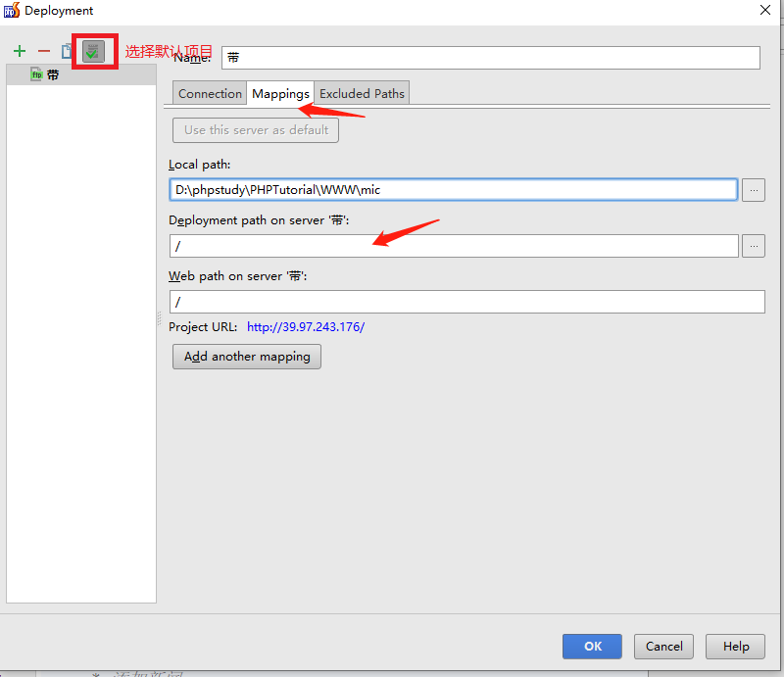Confirm the dialog with OK

pos(593,647)
